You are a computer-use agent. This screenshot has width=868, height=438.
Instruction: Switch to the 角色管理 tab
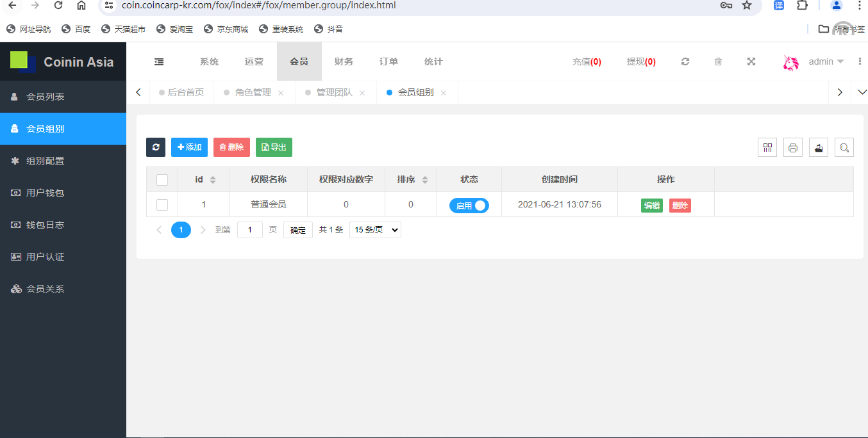(x=253, y=92)
